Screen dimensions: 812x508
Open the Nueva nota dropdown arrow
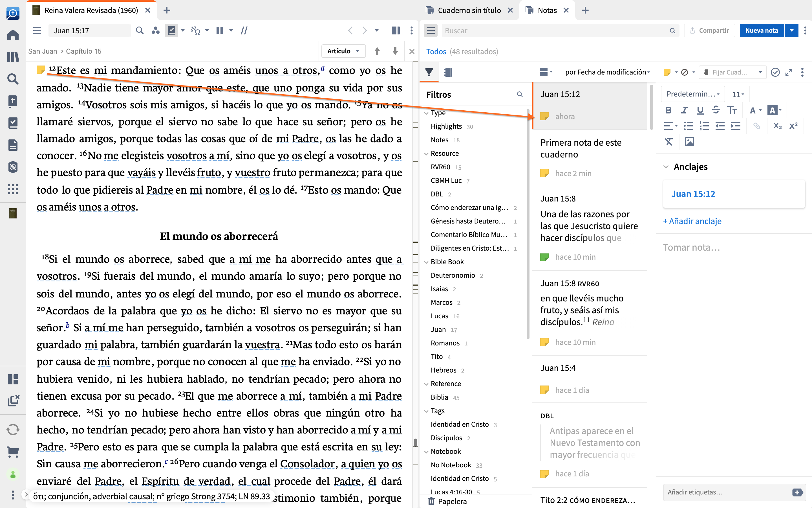[x=791, y=30]
